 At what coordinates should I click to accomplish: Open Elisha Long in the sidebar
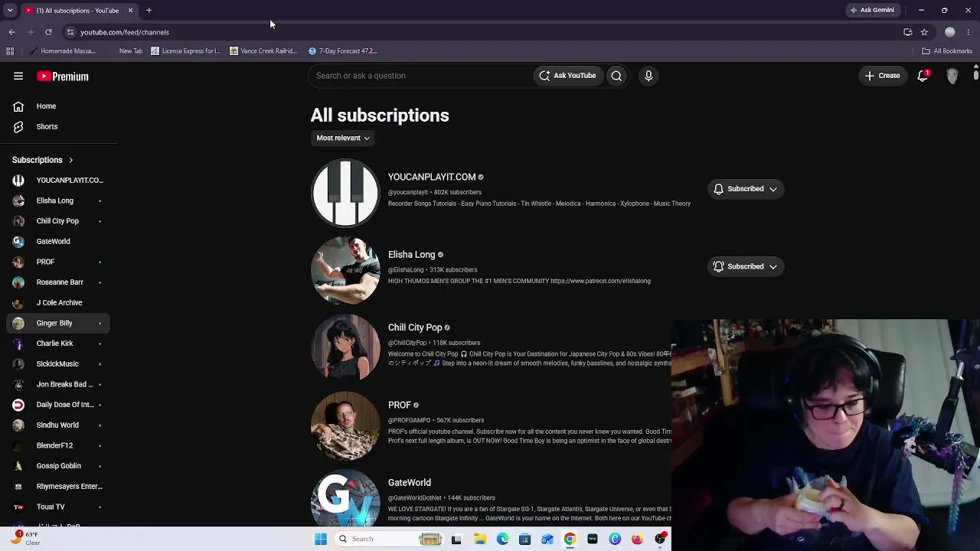[x=58, y=201]
